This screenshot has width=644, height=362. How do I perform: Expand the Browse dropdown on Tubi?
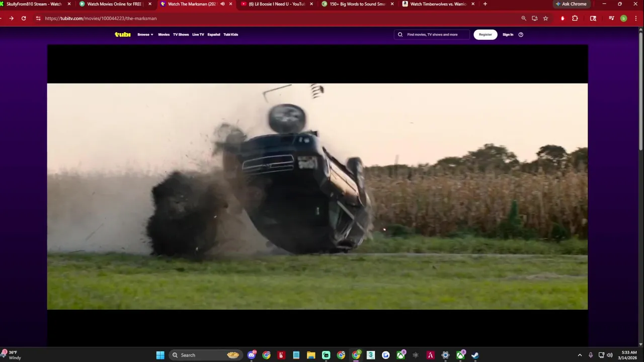(x=145, y=35)
